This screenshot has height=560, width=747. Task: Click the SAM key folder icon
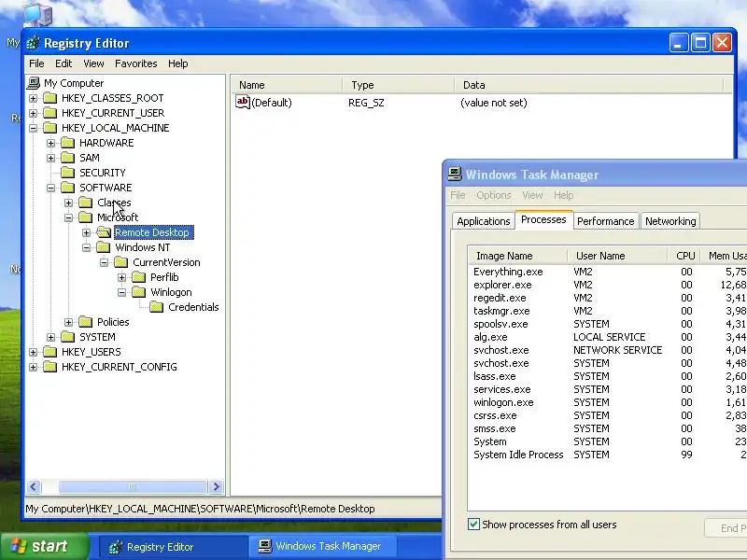pos(67,158)
